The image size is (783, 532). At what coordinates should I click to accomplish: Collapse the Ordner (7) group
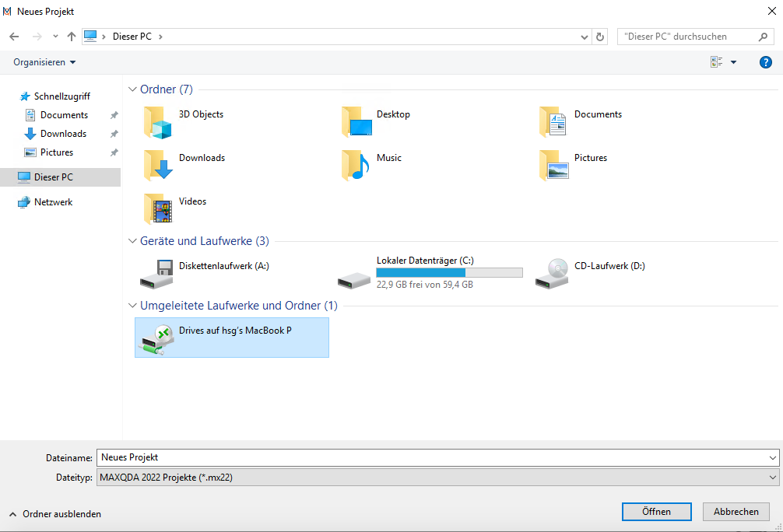tap(132, 89)
